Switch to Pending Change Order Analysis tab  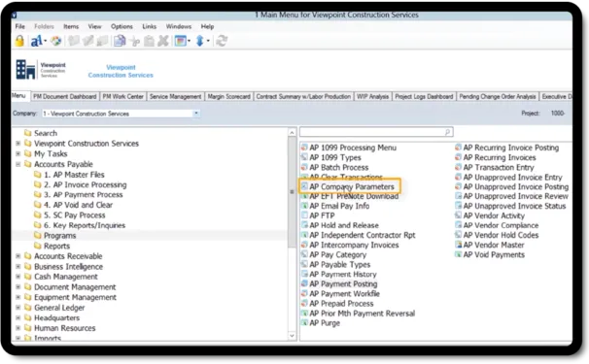tap(498, 96)
